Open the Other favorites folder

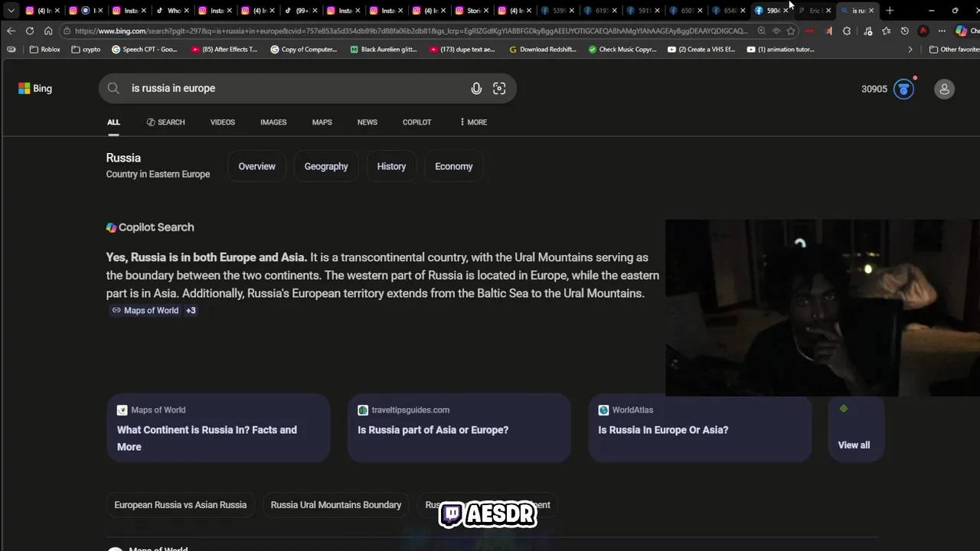(954, 50)
